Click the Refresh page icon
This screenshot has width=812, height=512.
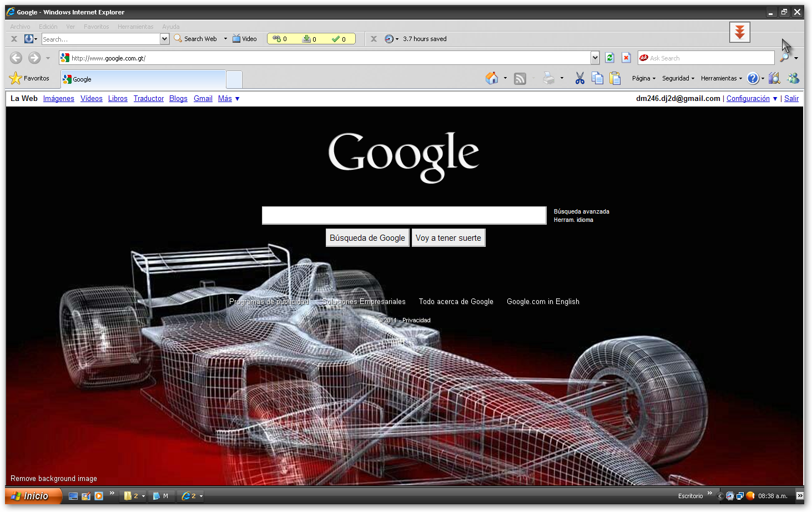[x=609, y=58]
